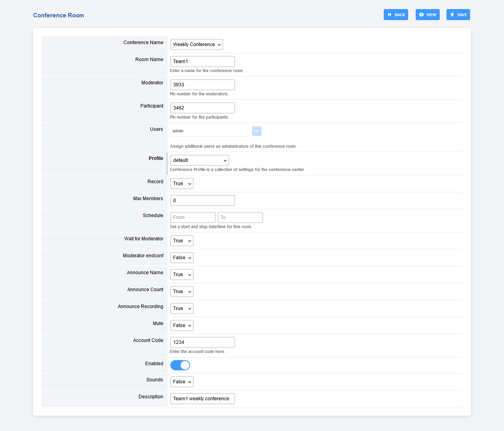Open the Mute dropdown

pyautogui.click(x=182, y=325)
